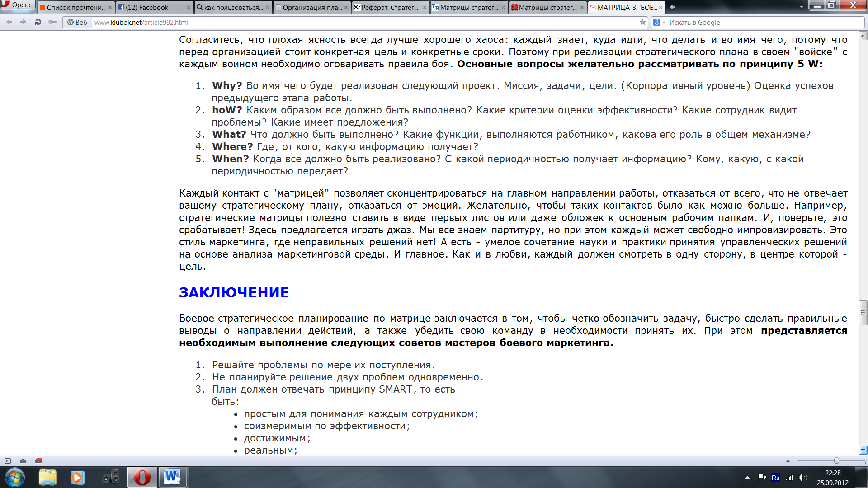This screenshot has height=488, width=868.
Task: Click the bold word What? in list
Action: (229, 135)
